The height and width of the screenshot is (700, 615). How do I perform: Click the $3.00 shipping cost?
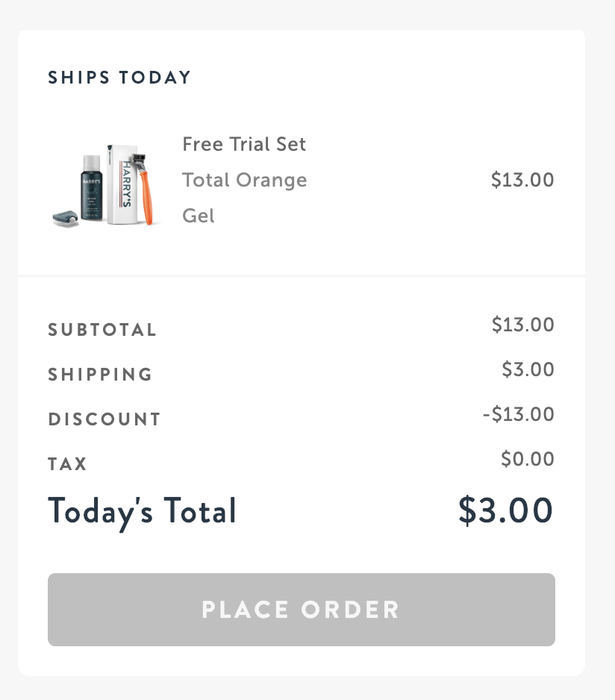click(528, 369)
